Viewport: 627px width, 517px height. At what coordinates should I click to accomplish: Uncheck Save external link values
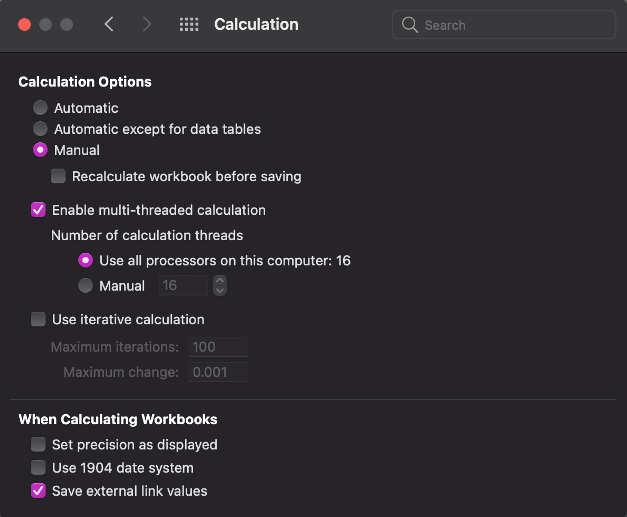(x=38, y=491)
